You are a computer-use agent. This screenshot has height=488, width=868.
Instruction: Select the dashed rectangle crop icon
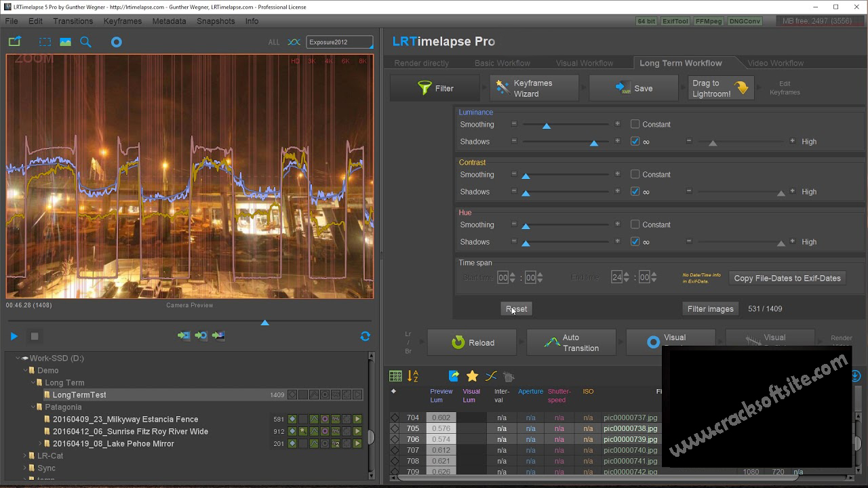pos(45,42)
